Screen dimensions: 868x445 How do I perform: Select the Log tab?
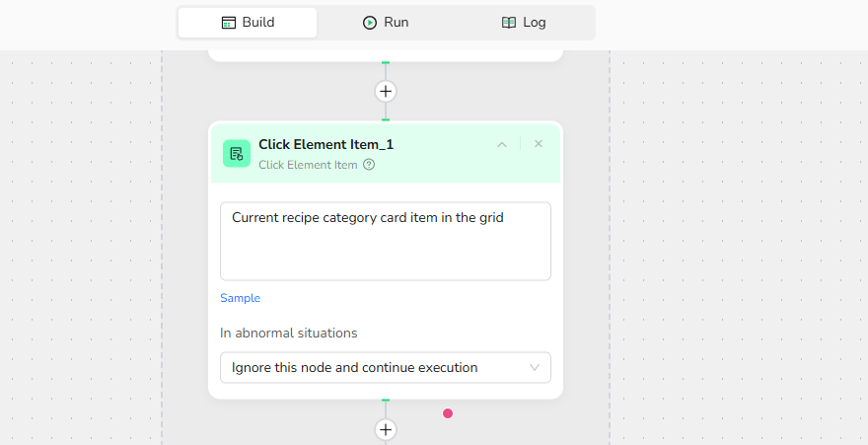click(524, 23)
